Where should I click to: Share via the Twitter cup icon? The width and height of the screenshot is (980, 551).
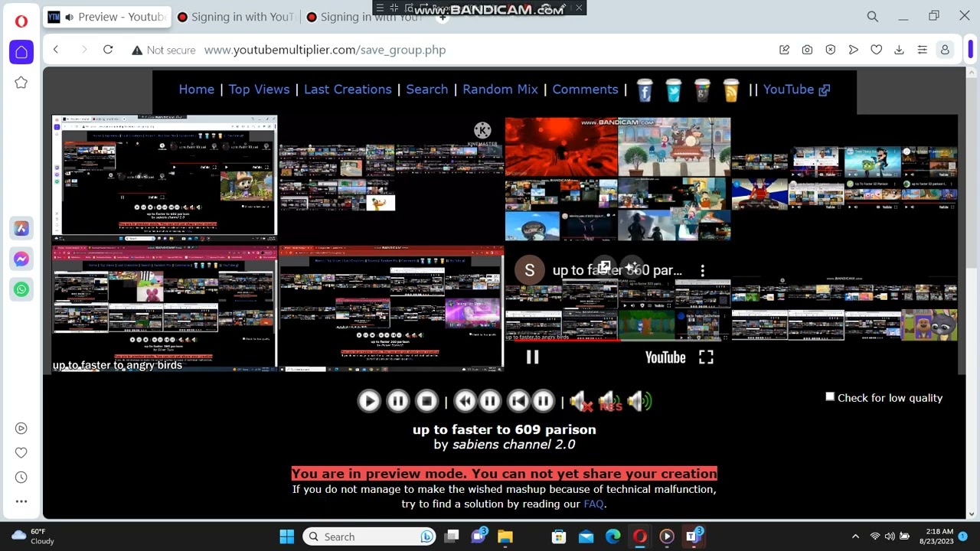click(x=674, y=90)
